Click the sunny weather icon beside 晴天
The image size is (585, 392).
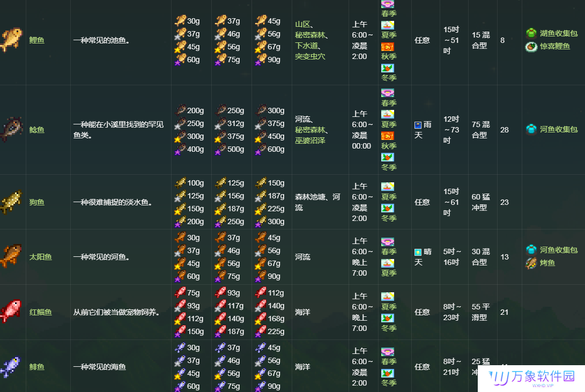coord(418,252)
